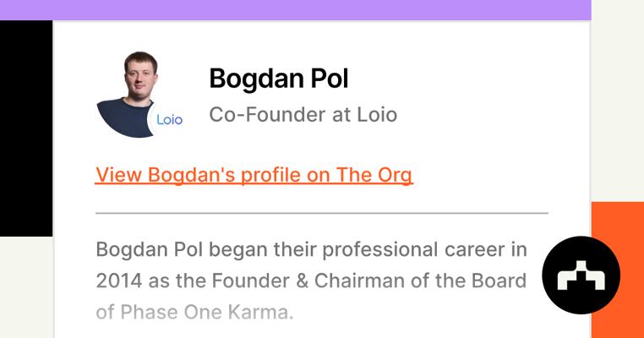Image resolution: width=644 pixels, height=338 pixels.
Task: Click the beige area below the black block
Action: [25, 287]
